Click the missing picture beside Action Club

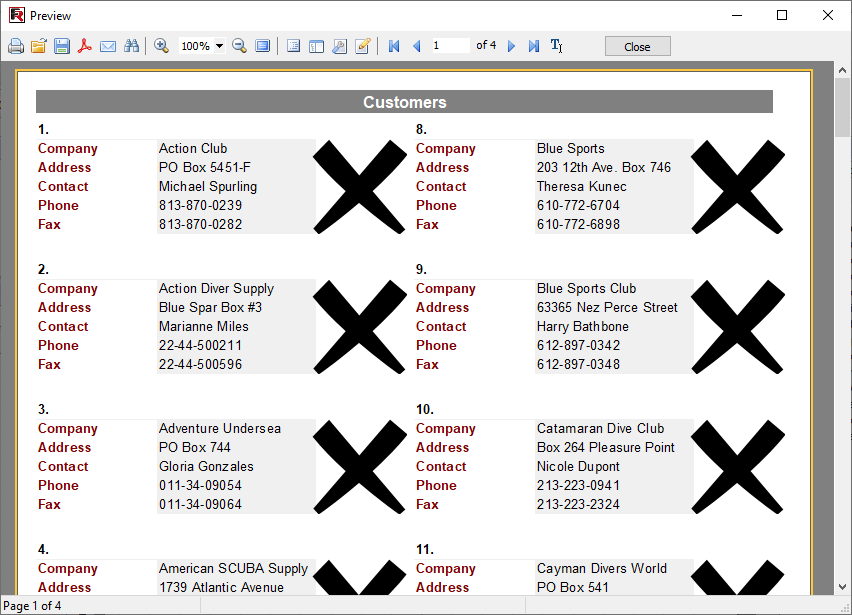click(x=360, y=187)
